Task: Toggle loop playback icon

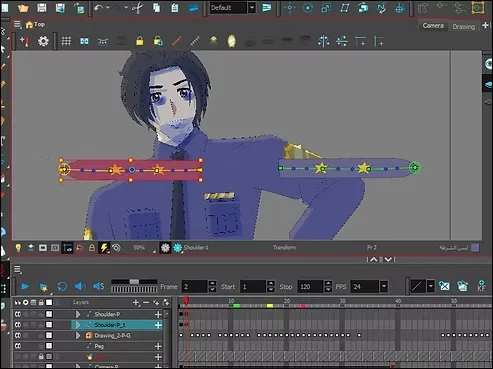Action: tap(62, 286)
